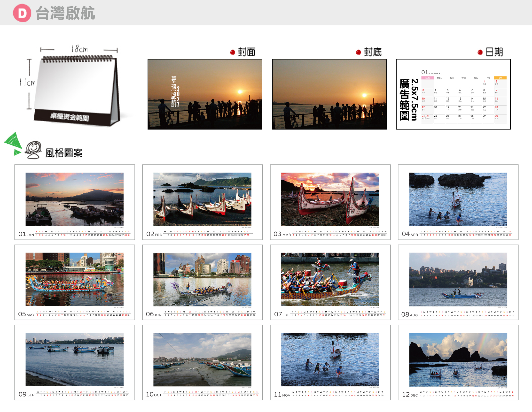Click the January date grid sample

tap(464, 97)
